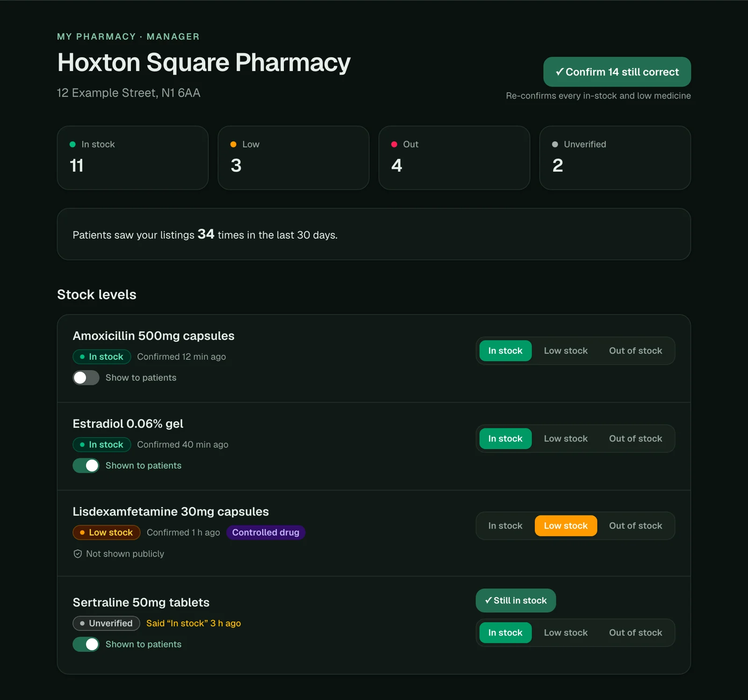Click Confirmed 40 min ago text
This screenshot has width=748, height=700.
pyautogui.click(x=183, y=445)
